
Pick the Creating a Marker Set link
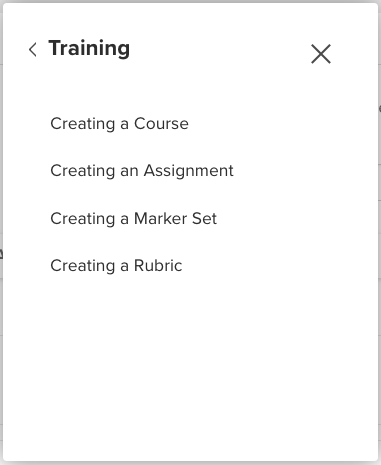coord(133,219)
